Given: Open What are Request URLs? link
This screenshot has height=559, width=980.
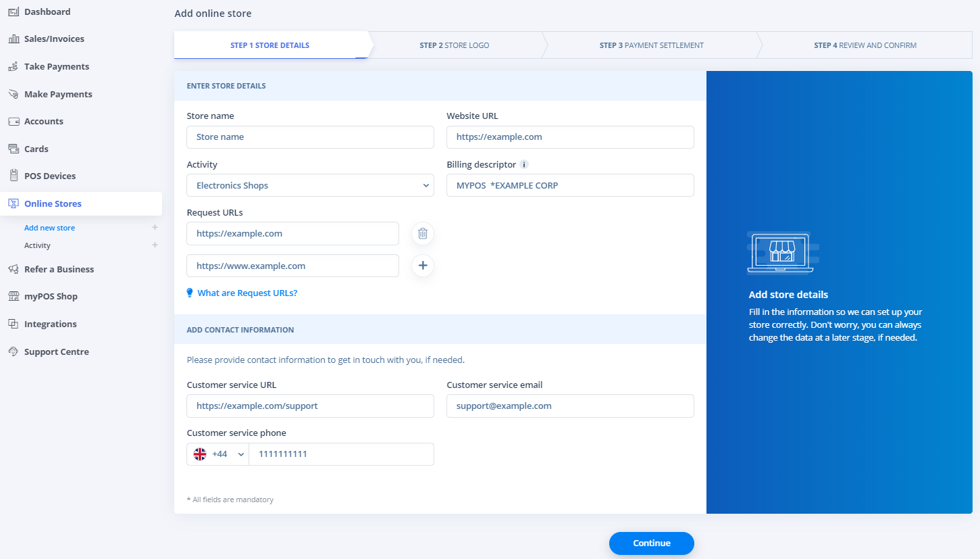Looking at the screenshot, I should 247,293.
